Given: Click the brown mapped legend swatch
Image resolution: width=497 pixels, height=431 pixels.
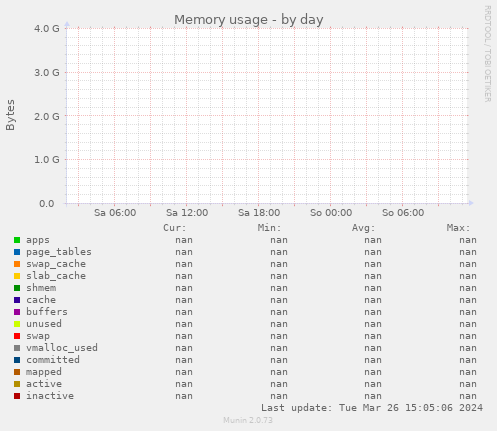Looking at the screenshot, I should [17, 372].
